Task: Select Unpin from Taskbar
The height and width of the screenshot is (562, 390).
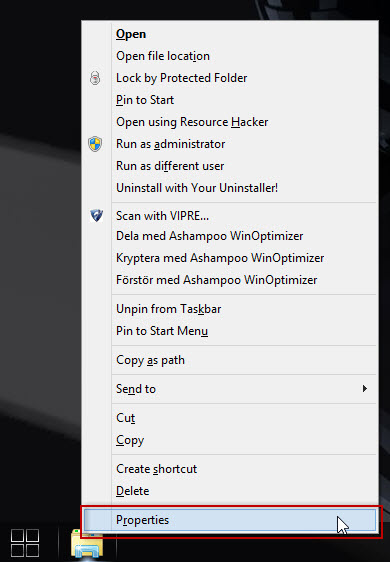Action: [x=230, y=309]
